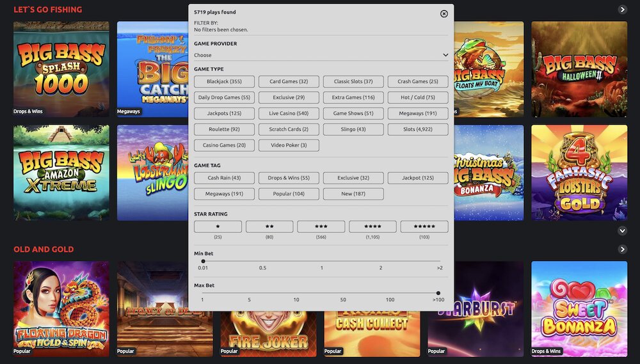The width and height of the screenshot is (640, 364).
Task: Open Lucky Lobstermania Slingo game
Action: coord(153,173)
